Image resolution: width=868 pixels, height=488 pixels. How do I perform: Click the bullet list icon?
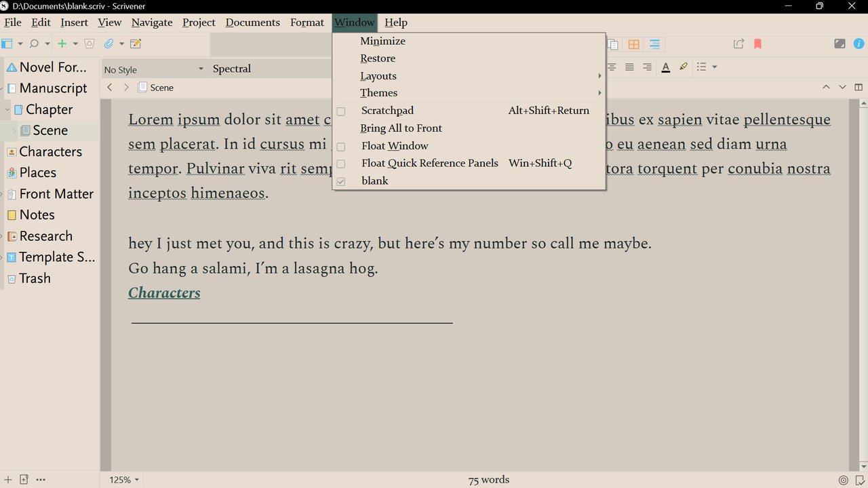click(702, 67)
